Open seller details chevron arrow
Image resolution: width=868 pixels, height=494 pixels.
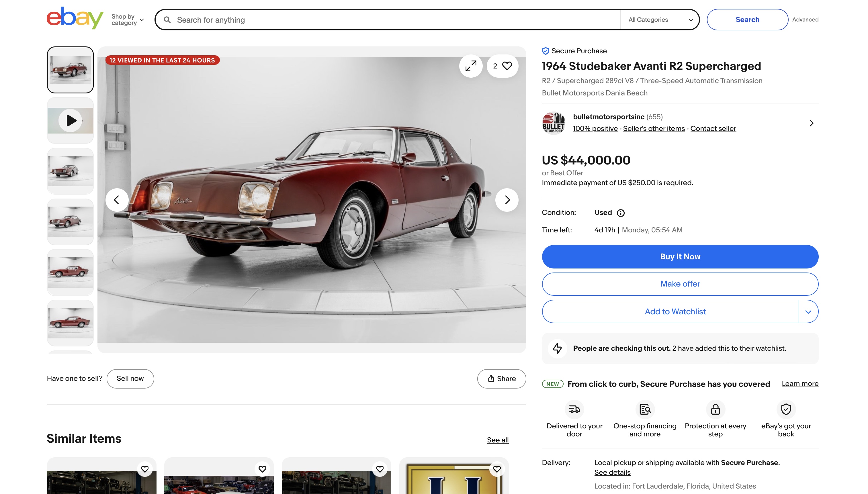(x=811, y=123)
